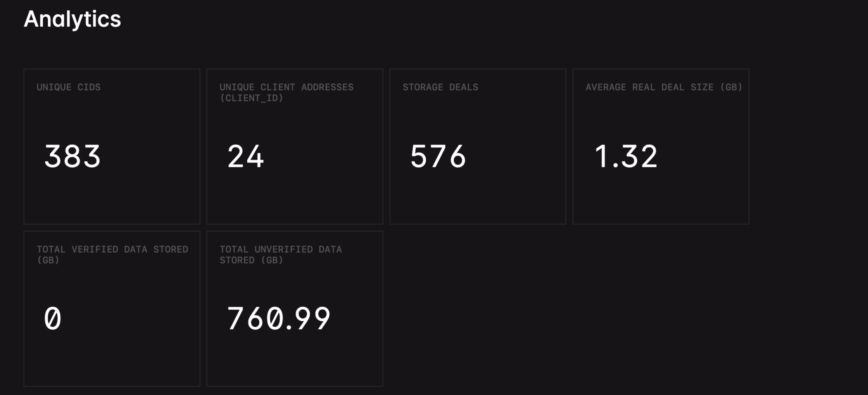Click the Unique Client Addresses label
Screen dimensions: 868x395
pos(286,87)
